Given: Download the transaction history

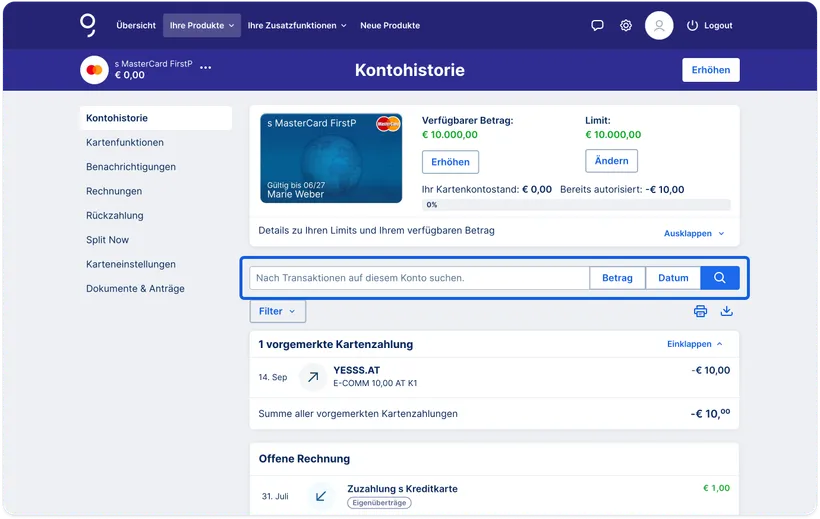Looking at the screenshot, I should (x=726, y=311).
